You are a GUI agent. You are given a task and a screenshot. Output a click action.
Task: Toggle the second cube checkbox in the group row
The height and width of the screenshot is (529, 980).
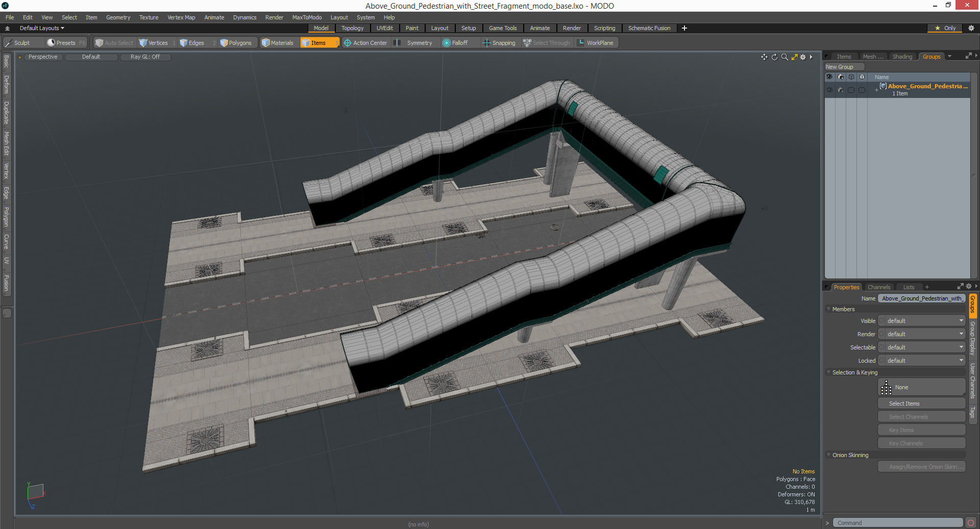pyautogui.click(x=862, y=90)
